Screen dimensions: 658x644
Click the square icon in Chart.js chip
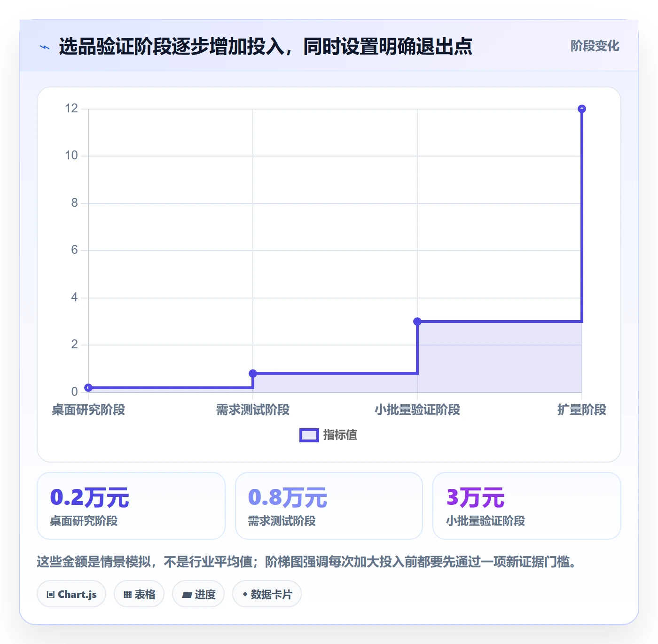click(51, 595)
